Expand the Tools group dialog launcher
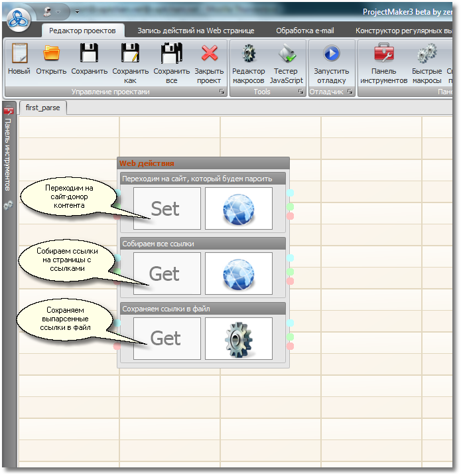The image size is (461, 476). (x=300, y=92)
